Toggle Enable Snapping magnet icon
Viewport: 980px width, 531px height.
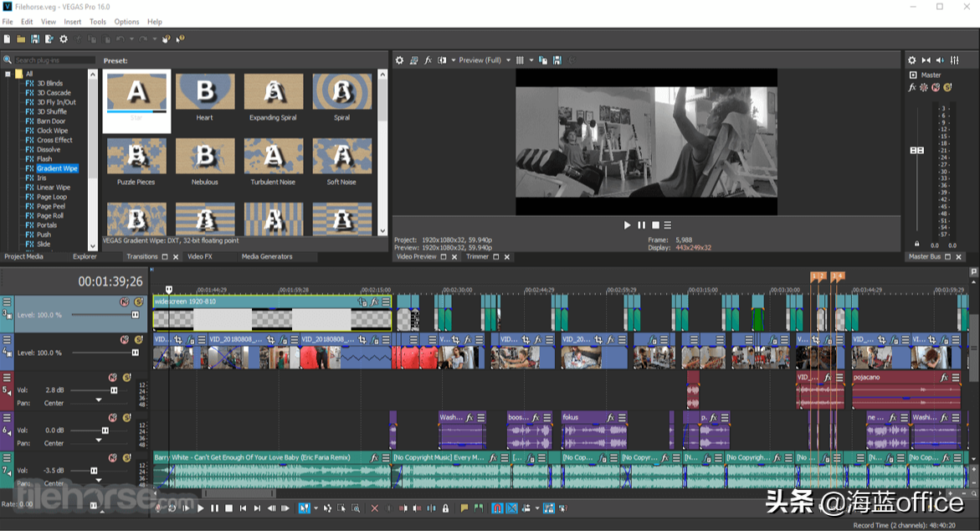497,508
